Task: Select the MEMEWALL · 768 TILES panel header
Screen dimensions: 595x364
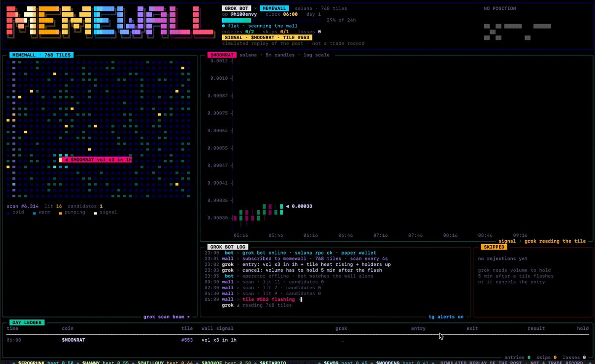Action: (42, 55)
